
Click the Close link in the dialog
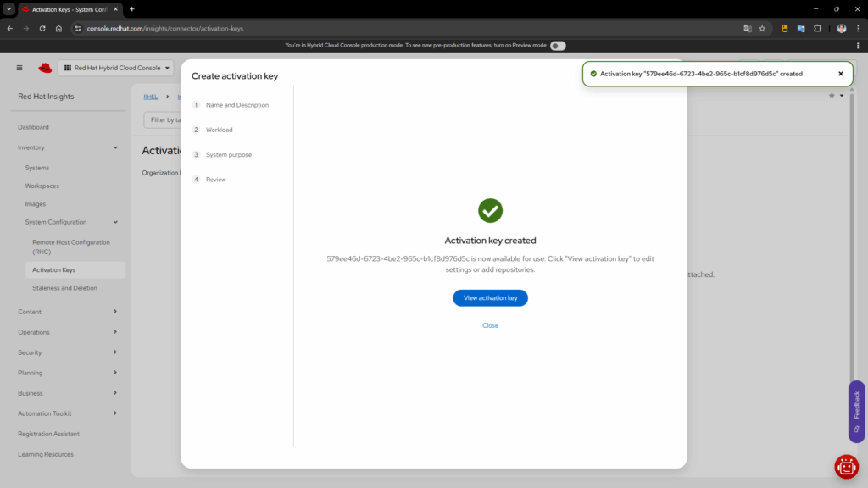click(490, 325)
